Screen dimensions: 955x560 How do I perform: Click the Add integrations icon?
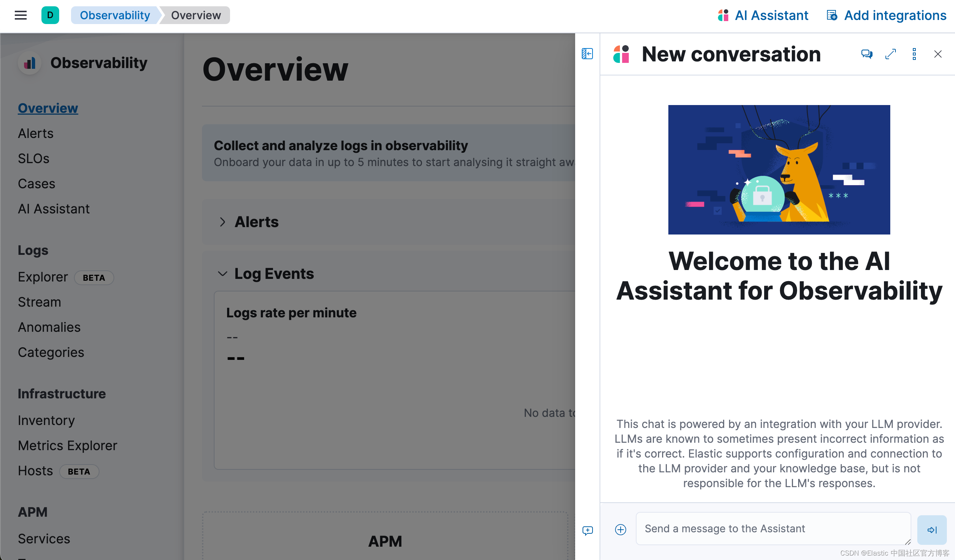[831, 15]
